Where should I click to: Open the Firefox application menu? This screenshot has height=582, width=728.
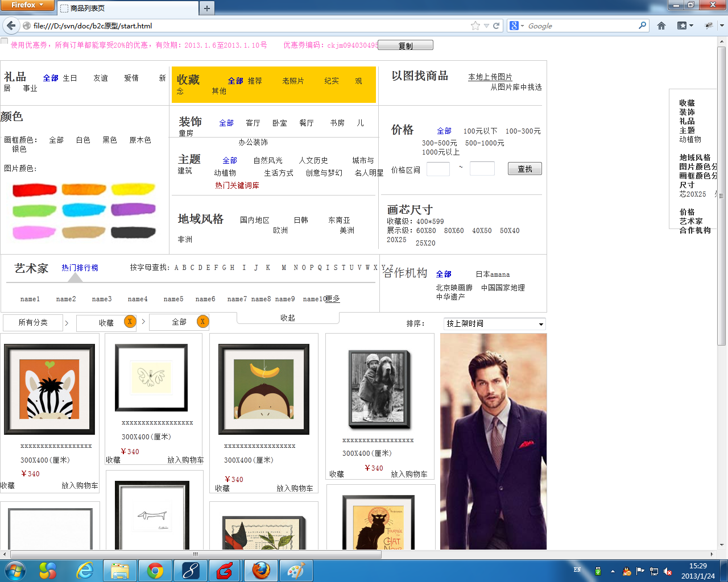[x=27, y=5]
